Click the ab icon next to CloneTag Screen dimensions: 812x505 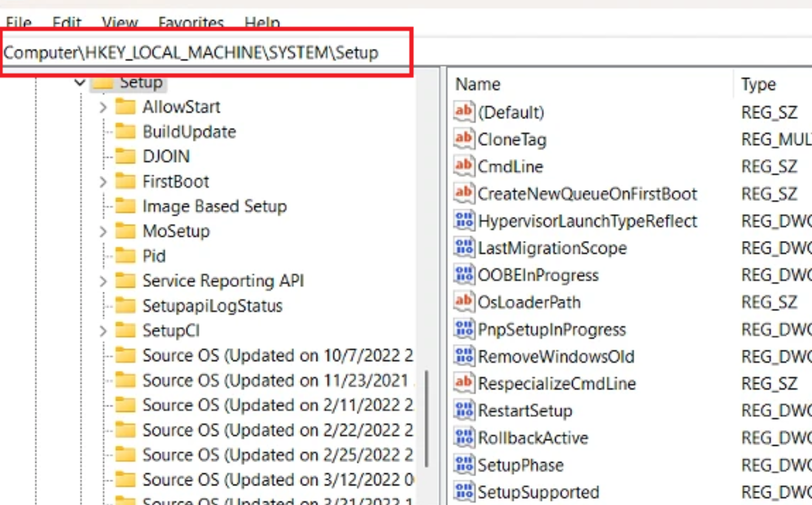(463, 139)
